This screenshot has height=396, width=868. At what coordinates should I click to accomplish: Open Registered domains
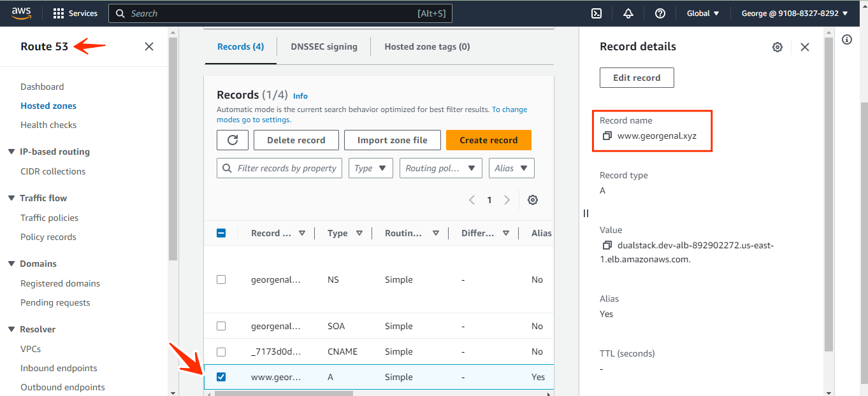tap(60, 283)
